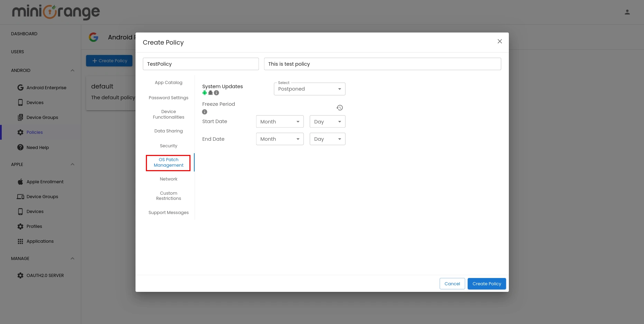
Task: Click the Google logo near Android heading
Action: pos(93,37)
